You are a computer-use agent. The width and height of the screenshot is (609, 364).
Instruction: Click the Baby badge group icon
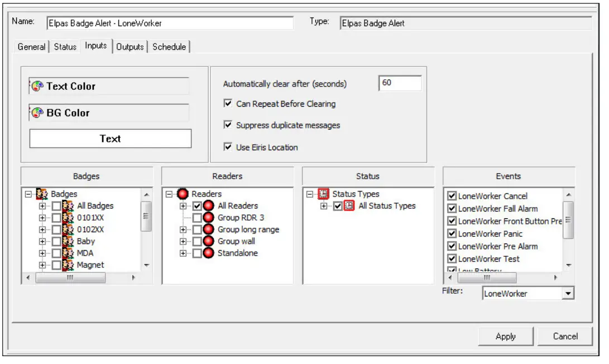(x=68, y=241)
